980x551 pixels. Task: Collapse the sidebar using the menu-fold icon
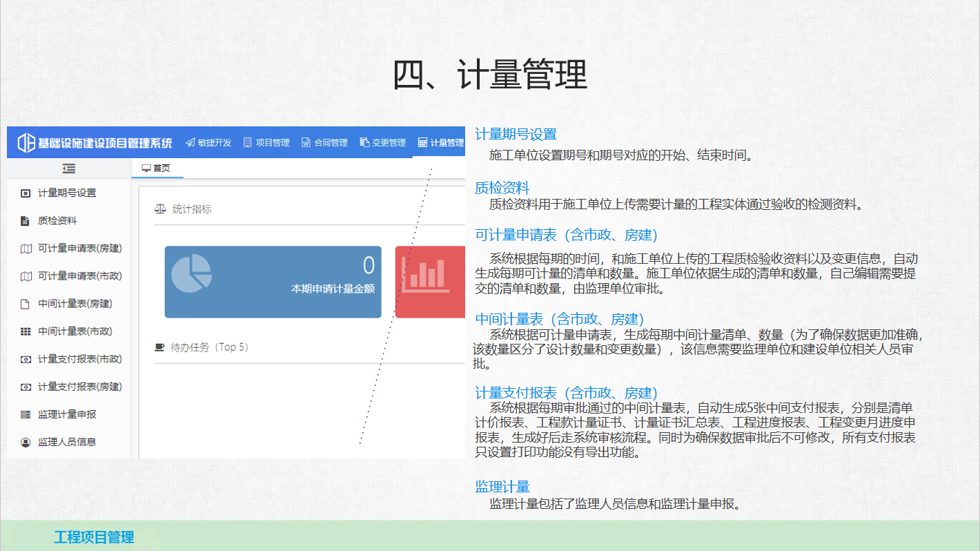pyautogui.click(x=68, y=168)
